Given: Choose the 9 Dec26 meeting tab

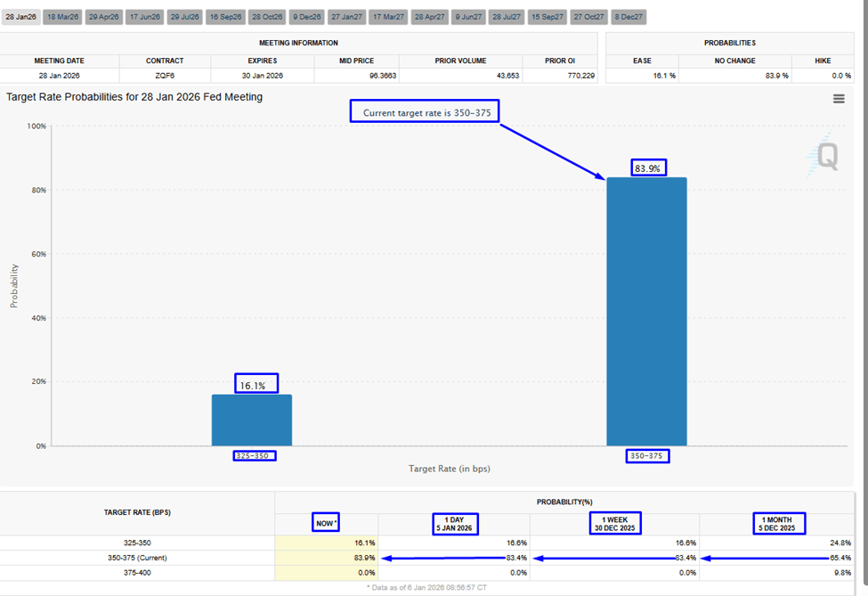Looking at the screenshot, I should [x=306, y=17].
